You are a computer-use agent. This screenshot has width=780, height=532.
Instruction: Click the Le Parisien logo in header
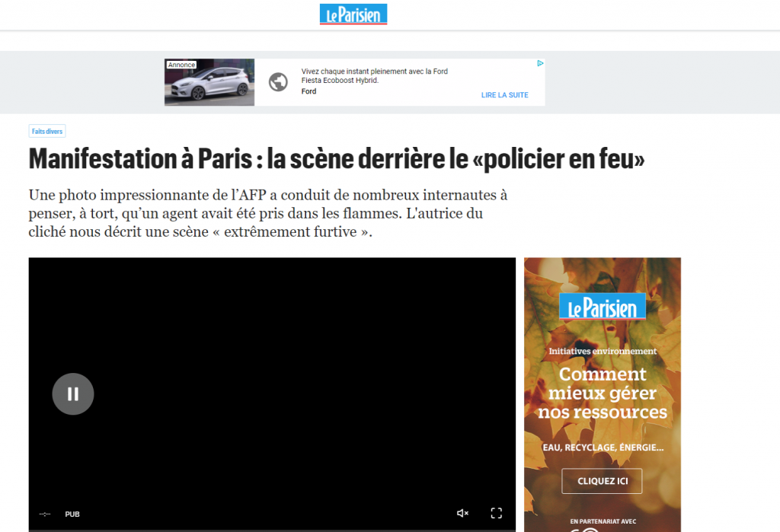[x=353, y=14]
